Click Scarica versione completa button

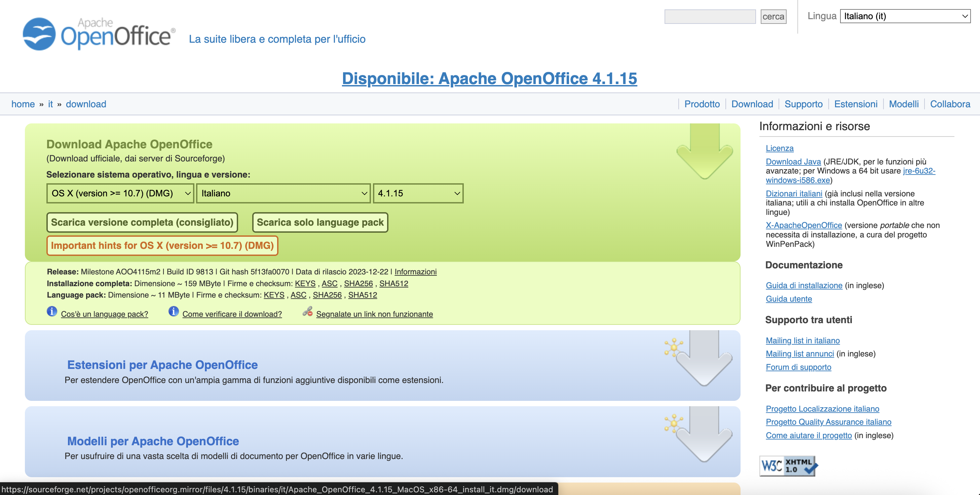[142, 222]
